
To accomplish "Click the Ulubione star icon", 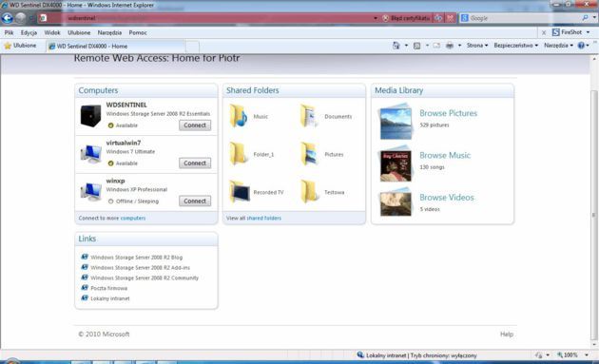I will pyautogui.click(x=8, y=46).
